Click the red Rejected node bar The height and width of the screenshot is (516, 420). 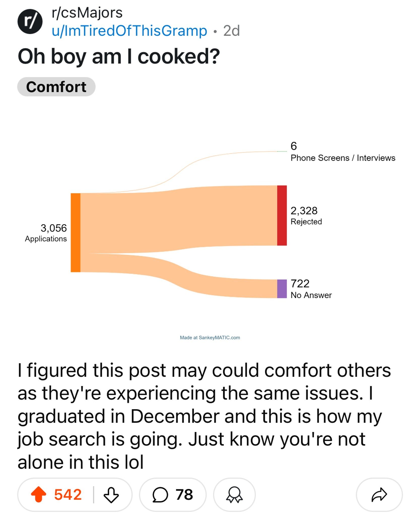pos(282,215)
